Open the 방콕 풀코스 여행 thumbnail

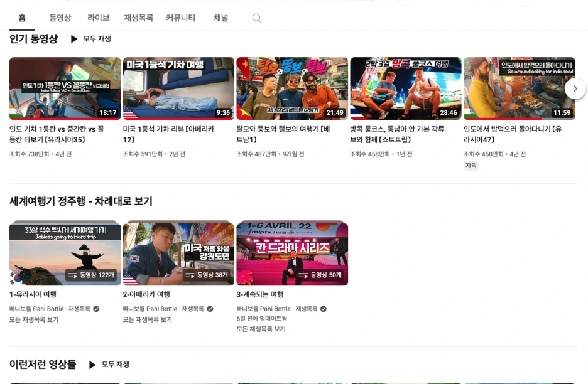pyautogui.click(x=406, y=88)
